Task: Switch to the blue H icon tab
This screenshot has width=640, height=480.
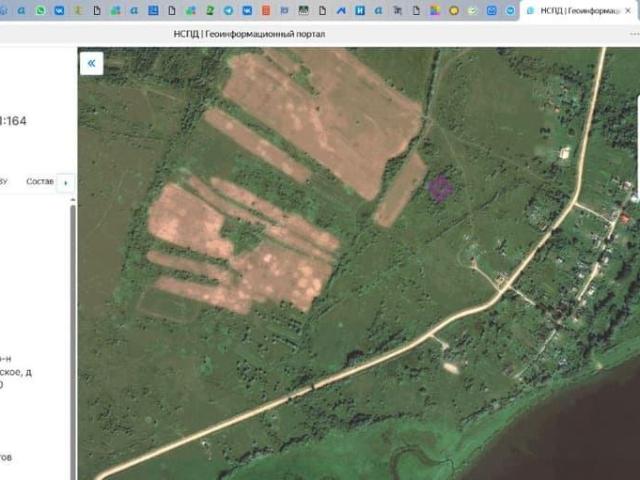Action: (x=360, y=11)
